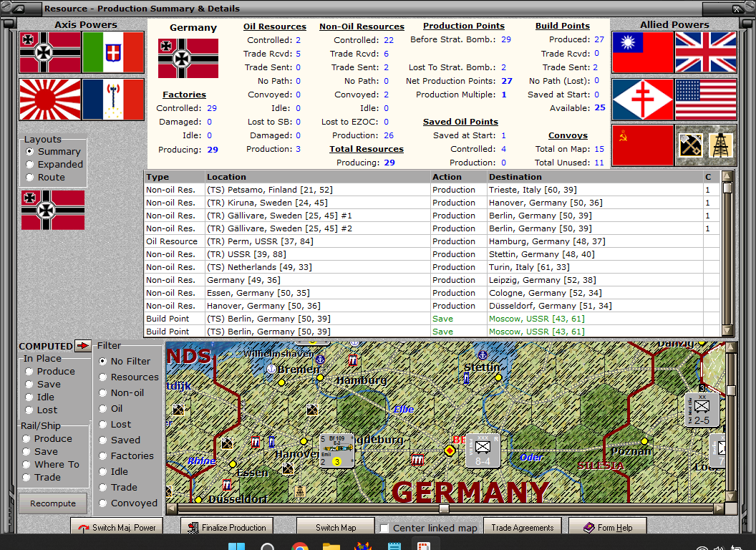Image resolution: width=756 pixels, height=550 pixels.
Task: Sort table by Location column header
Action: 318,177
